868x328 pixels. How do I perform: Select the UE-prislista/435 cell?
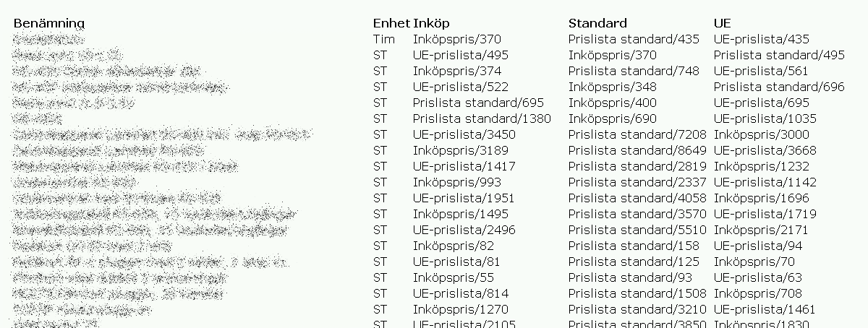761,40
